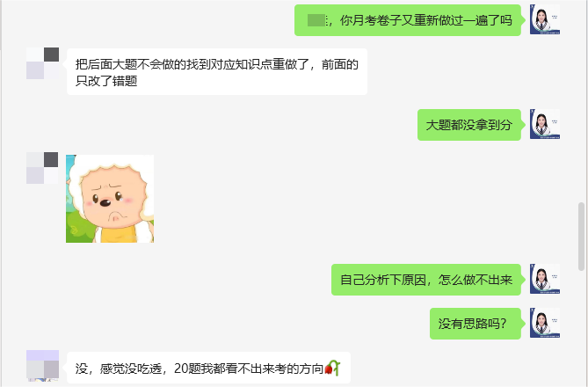
Task: Select the green bubble 自己分析下原因，怎么做不出来
Action: click(x=426, y=280)
